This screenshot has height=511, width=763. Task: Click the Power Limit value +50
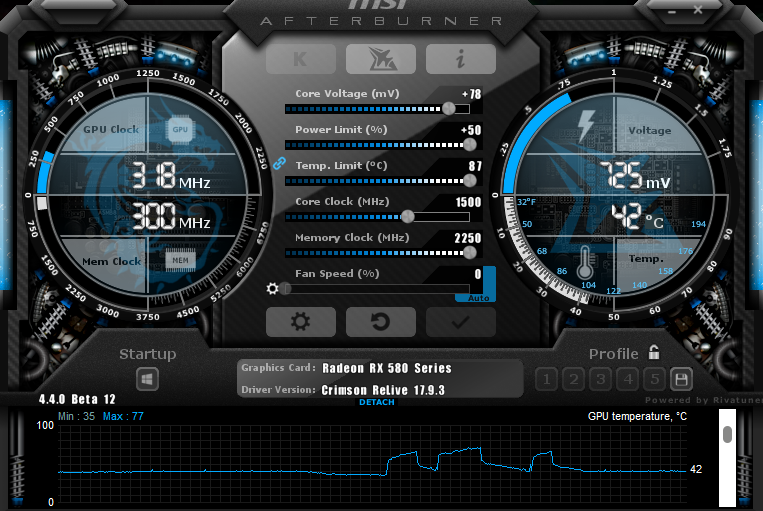(471, 130)
